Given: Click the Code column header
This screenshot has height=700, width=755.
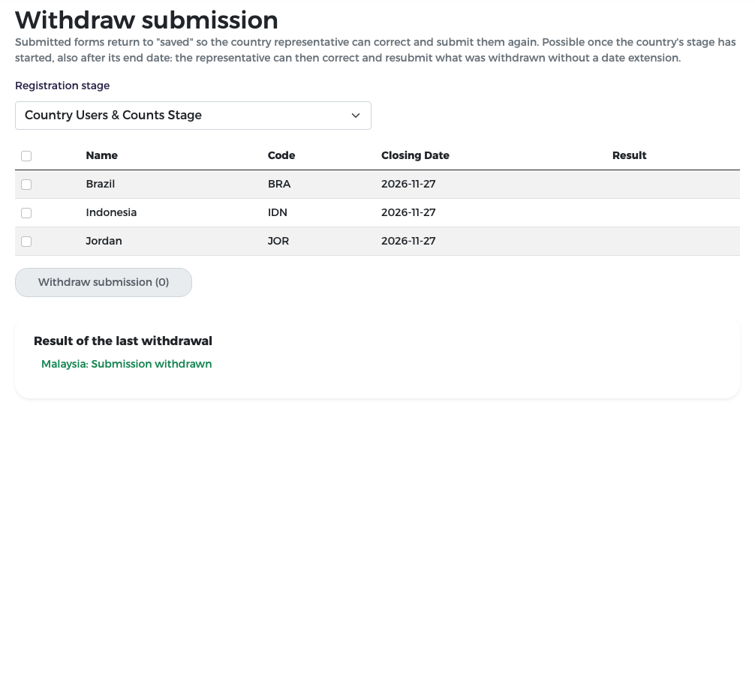Looking at the screenshot, I should point(281,155).
